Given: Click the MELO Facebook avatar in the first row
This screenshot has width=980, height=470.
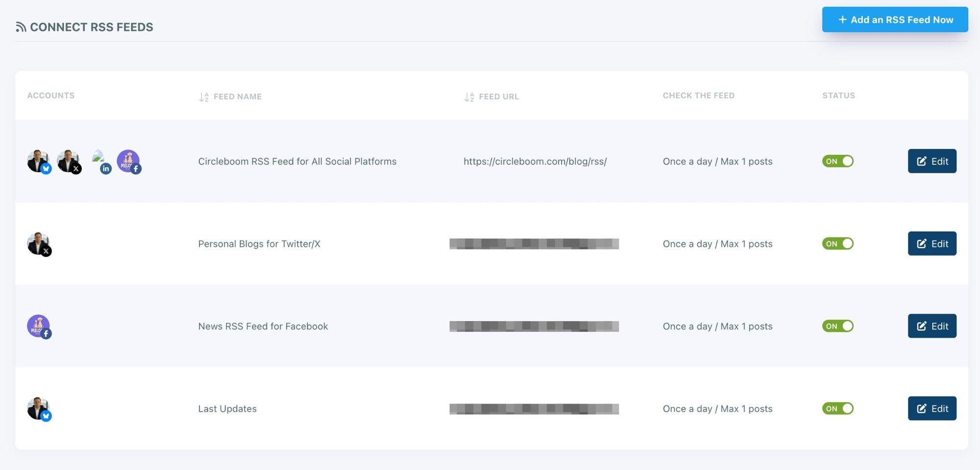Looking at the screenshot, I should [129, 161].
